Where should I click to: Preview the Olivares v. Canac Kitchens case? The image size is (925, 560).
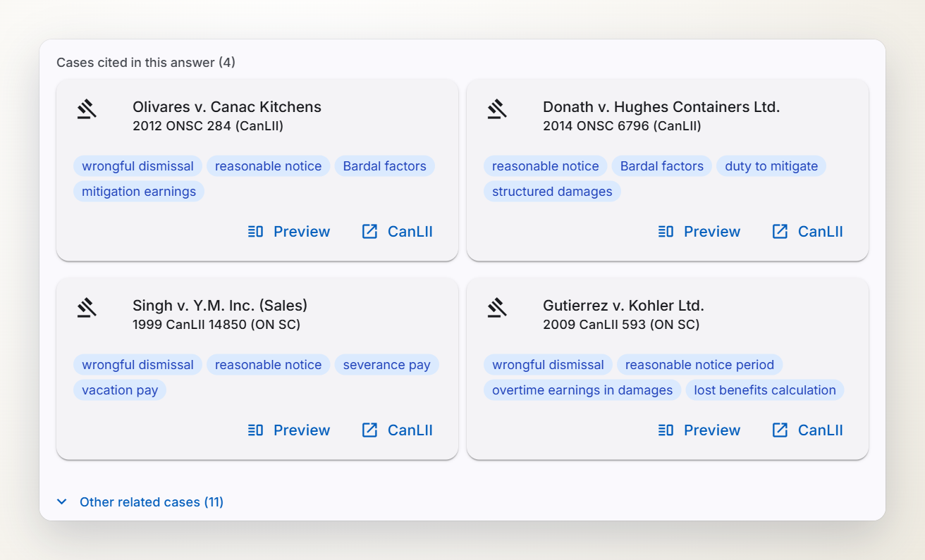[289, 232]
